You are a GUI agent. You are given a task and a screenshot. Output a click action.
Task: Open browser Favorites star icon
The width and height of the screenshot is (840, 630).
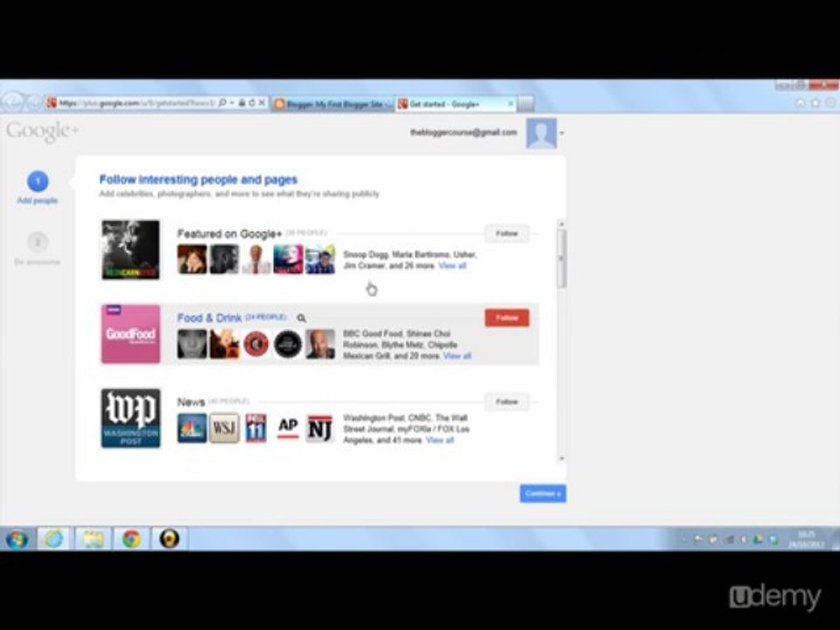pos(815,102)
